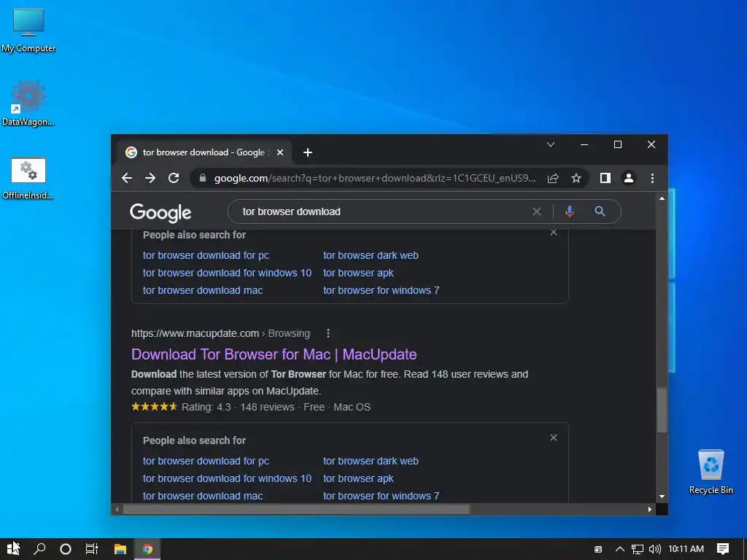Open the 10:11 AM taskbar clock
The height and width of the screenshot is (560, 747).
point(686,549)
